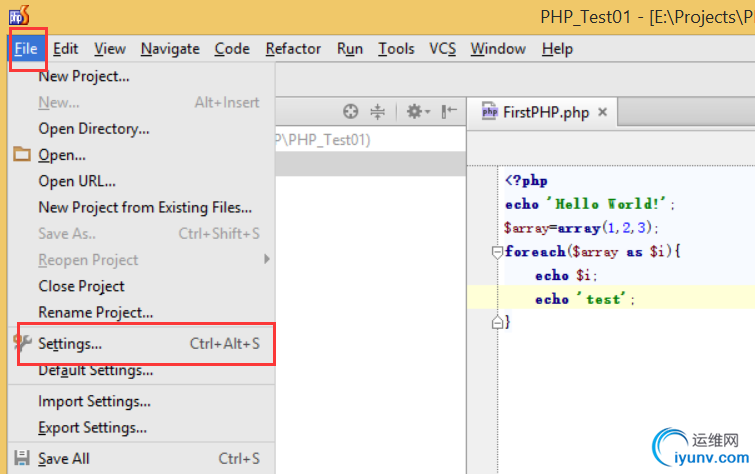Open the Edit menu

[65, 49]
